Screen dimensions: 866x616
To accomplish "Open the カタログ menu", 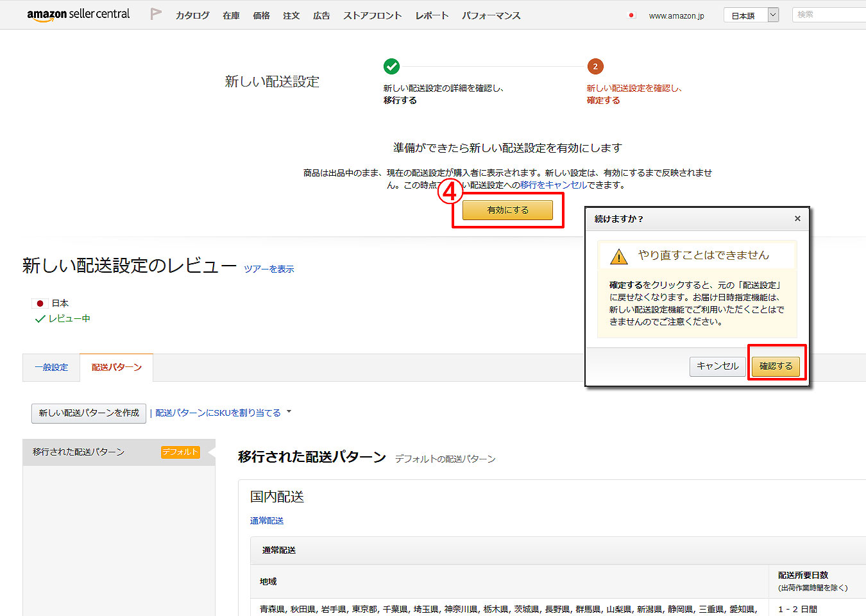I will click(192, 15).
